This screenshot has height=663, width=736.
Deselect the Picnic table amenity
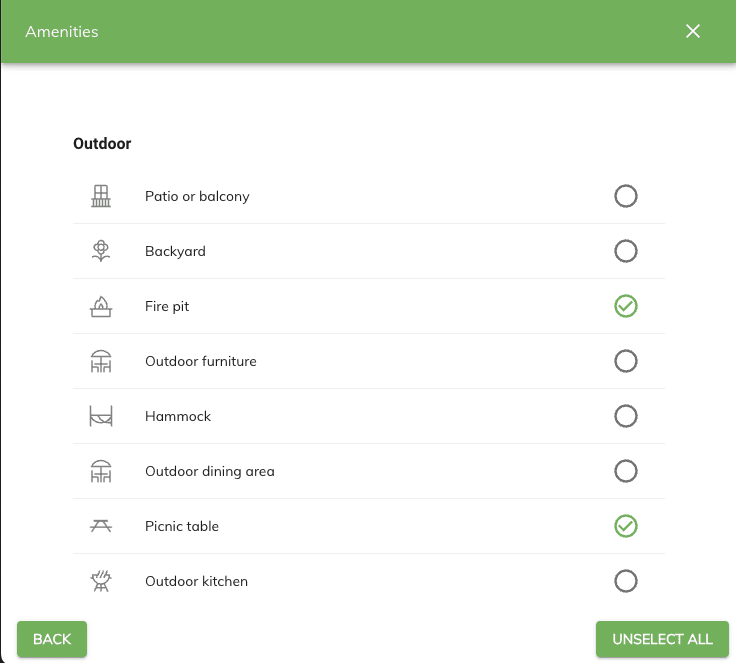pos(626,526)
